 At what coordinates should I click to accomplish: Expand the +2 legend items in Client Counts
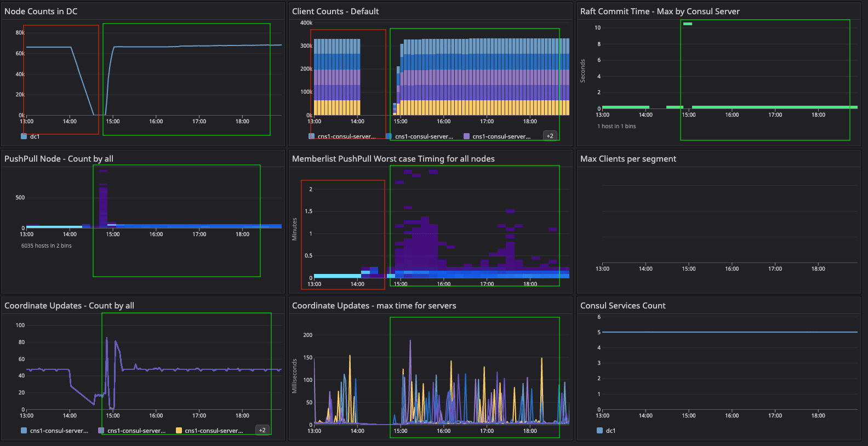point(550,136)
